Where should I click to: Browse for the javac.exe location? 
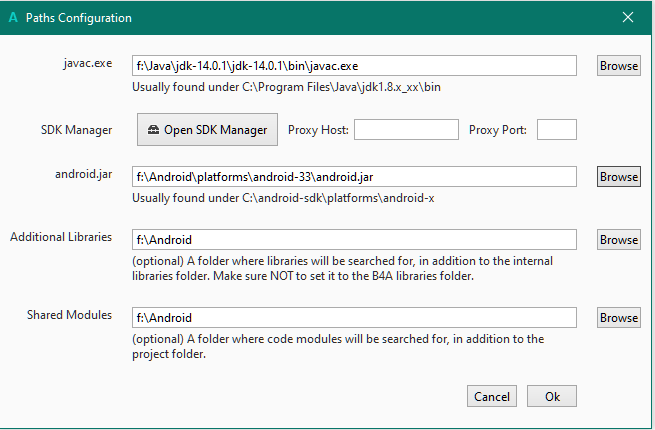(618, 66)
